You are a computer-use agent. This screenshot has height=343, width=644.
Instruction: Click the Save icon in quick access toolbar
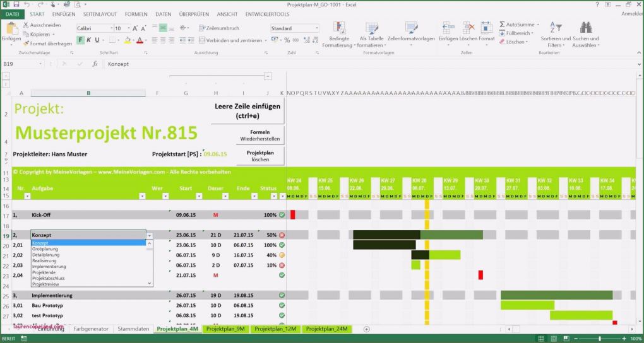click(x=16, y=4)
